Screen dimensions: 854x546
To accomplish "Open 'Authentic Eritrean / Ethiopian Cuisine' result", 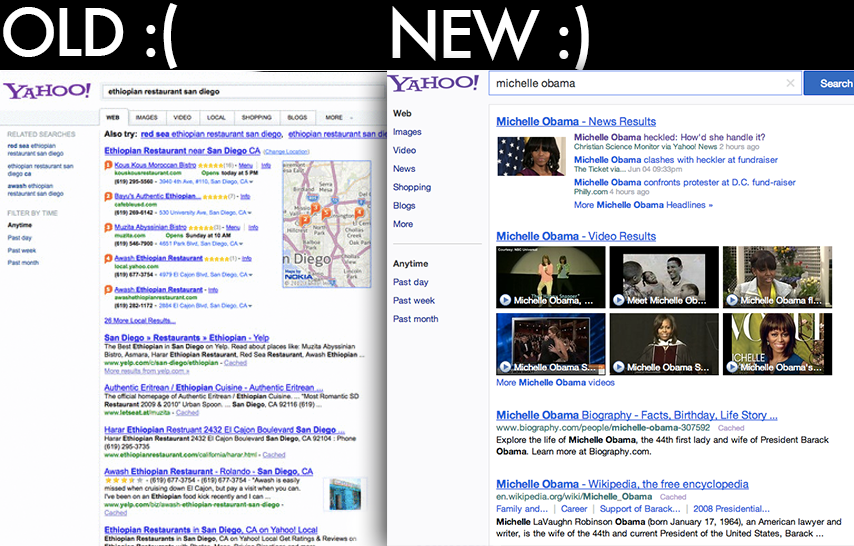I will tap(214, 387).
